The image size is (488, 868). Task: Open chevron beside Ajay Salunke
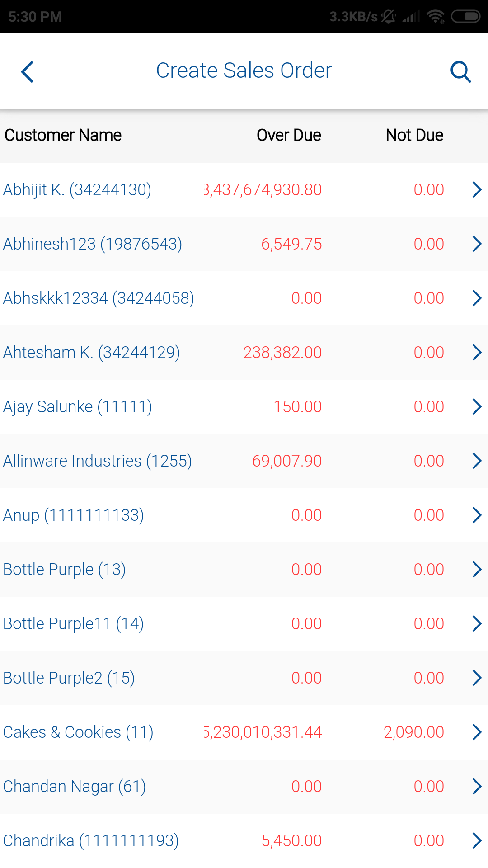coord(476,407)
